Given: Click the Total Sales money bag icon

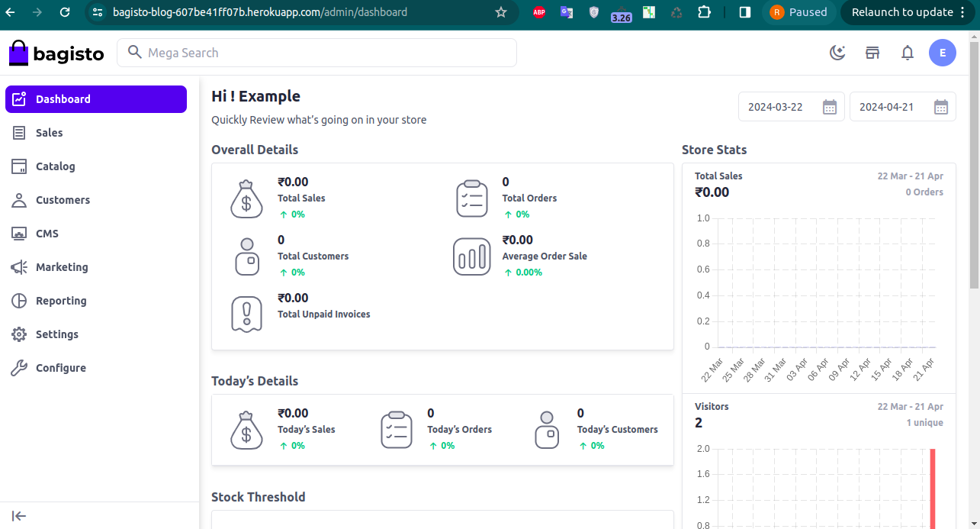Looking at the screenshot, I should (246, 199).
